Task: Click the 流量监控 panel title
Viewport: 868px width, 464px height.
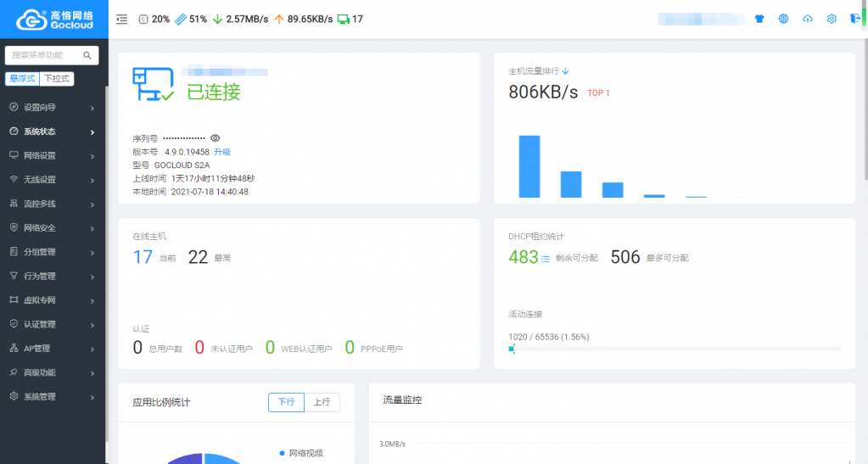Action: 402,400
